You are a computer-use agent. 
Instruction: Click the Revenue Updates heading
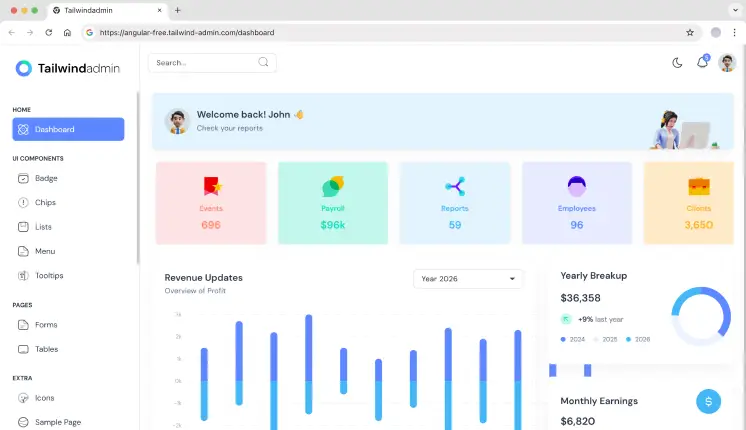tap(204, 277)
